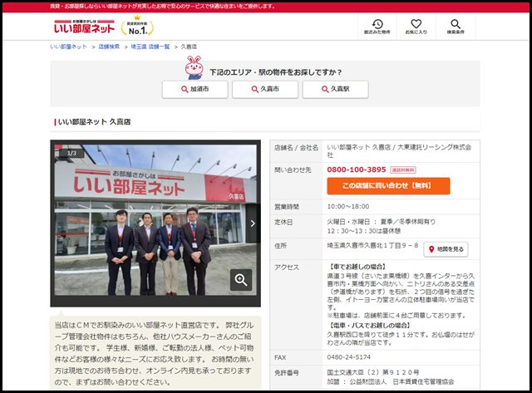Click the いい部屋ネット site logo

84,27
